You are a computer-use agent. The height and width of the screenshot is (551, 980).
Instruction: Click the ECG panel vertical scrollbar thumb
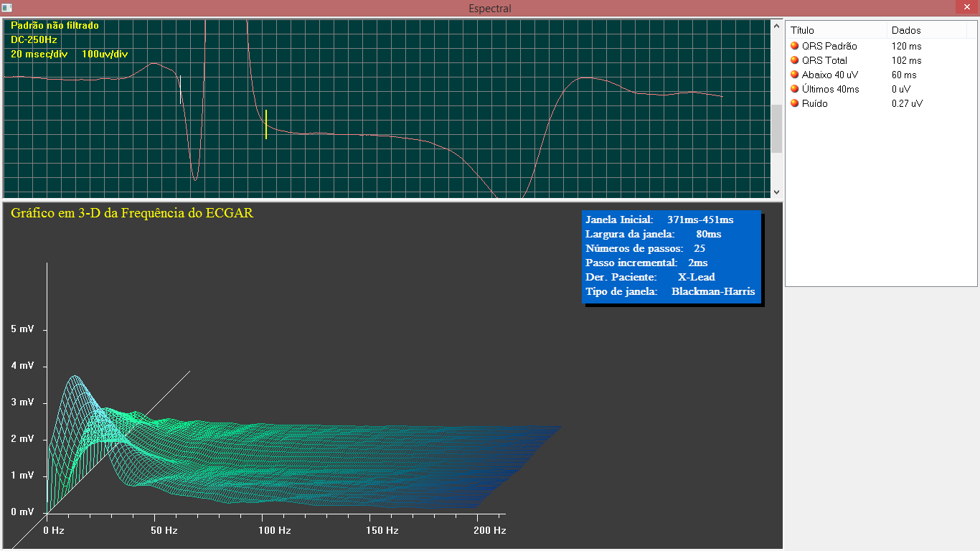tap(776, 128)
